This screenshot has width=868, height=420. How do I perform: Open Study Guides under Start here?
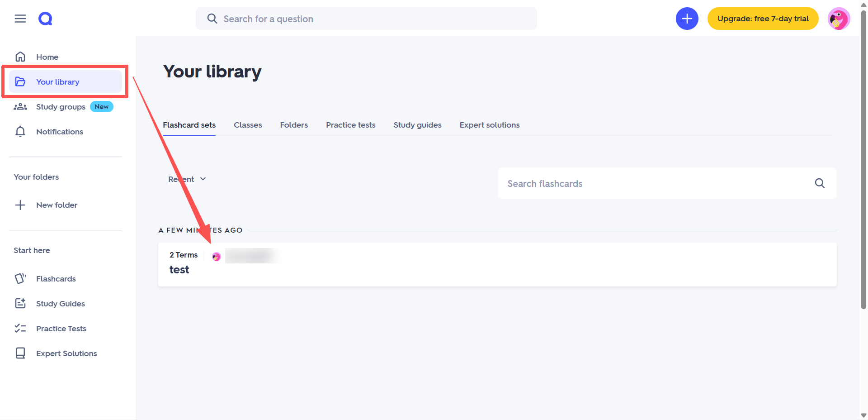click(x=66, y=304)
